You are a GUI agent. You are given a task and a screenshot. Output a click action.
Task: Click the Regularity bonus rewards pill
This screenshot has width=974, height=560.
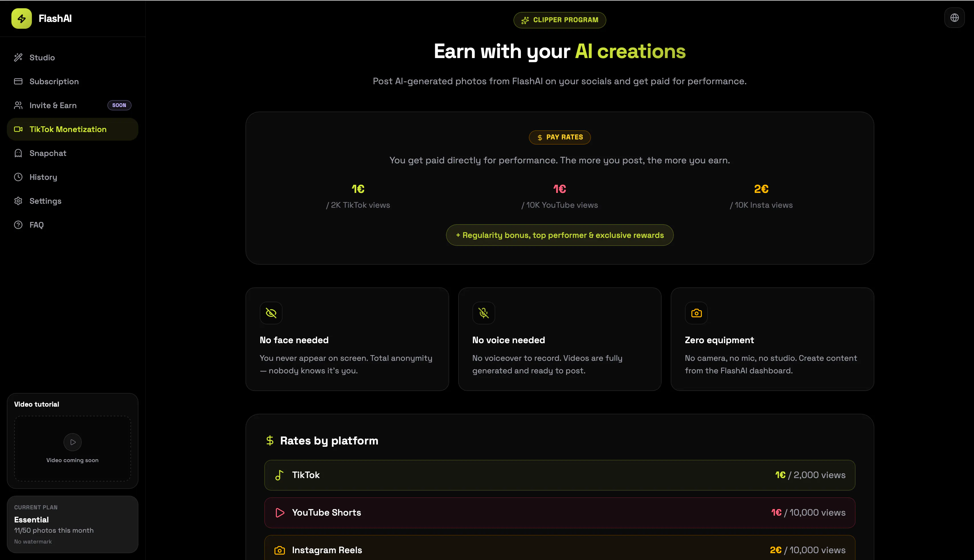coord(560,235)
